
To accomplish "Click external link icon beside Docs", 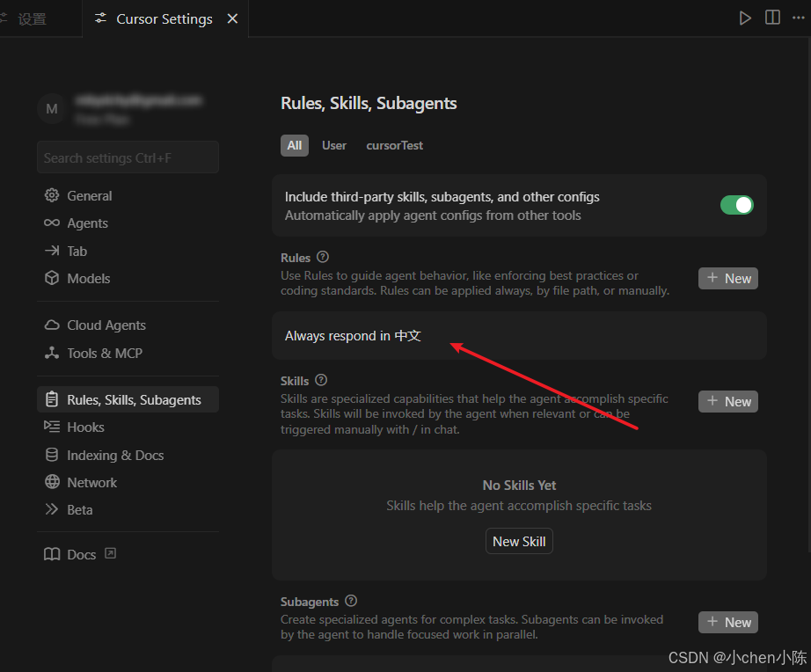I will [110, 553].
